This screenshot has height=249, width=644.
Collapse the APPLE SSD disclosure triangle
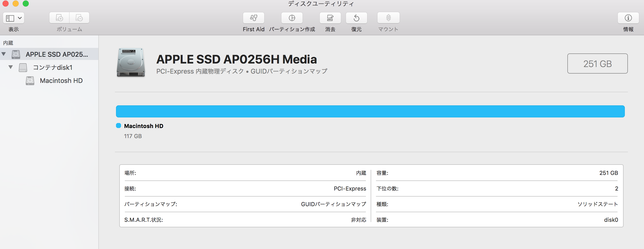tap(4, 54)
